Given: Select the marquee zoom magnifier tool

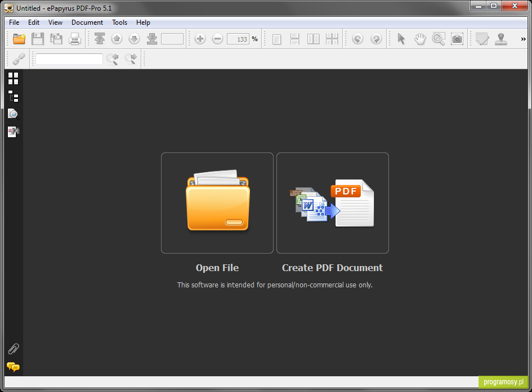Looking at the screenshot, I should [x=439, y=39].
